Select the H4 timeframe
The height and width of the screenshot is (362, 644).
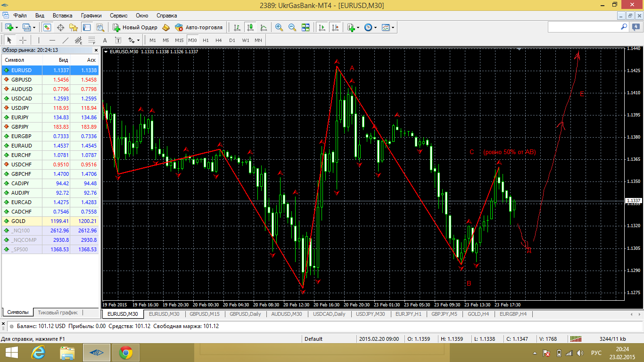click(218, 40)
